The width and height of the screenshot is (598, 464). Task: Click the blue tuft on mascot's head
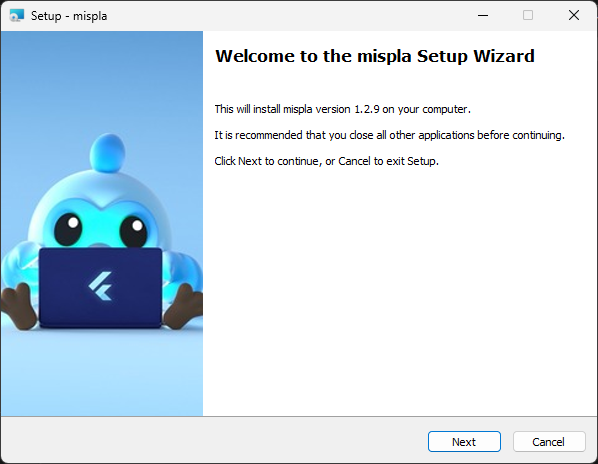pos(108,153)
